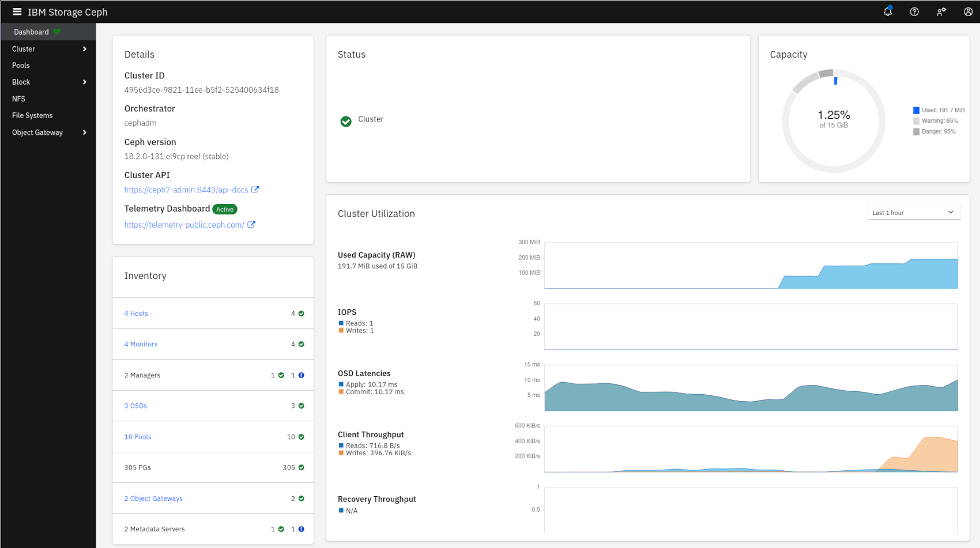The height and width of the screenshot is (548, 980).
Task: Toggle the hamburger navigation menu
Action: pos(17,12)
